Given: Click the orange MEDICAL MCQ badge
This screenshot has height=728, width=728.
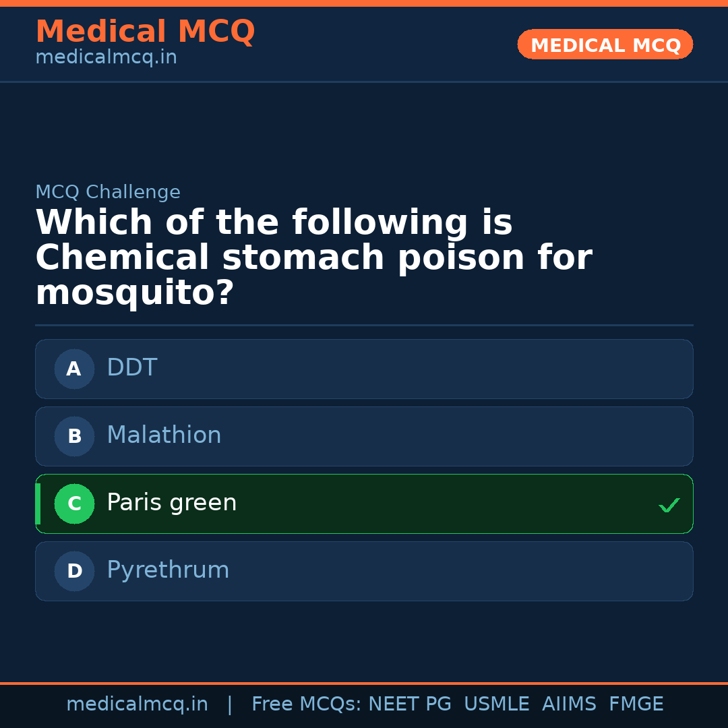Looking at the screenshot, I should 605,44.
